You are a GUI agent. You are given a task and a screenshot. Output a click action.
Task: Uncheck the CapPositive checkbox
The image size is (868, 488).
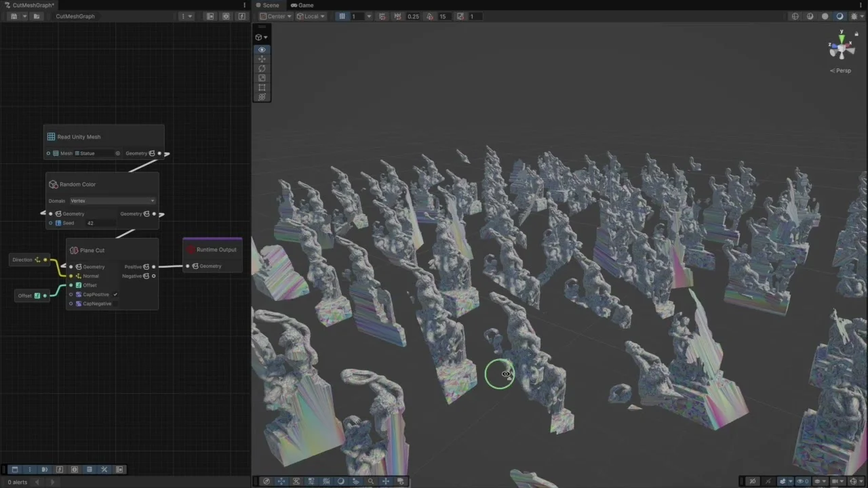point(115,295)
